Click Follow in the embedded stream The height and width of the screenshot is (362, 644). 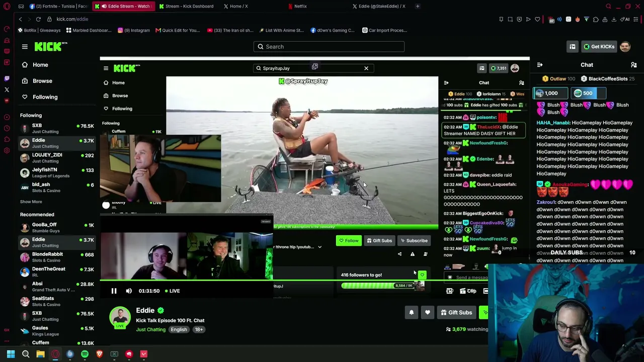[349, 241]
